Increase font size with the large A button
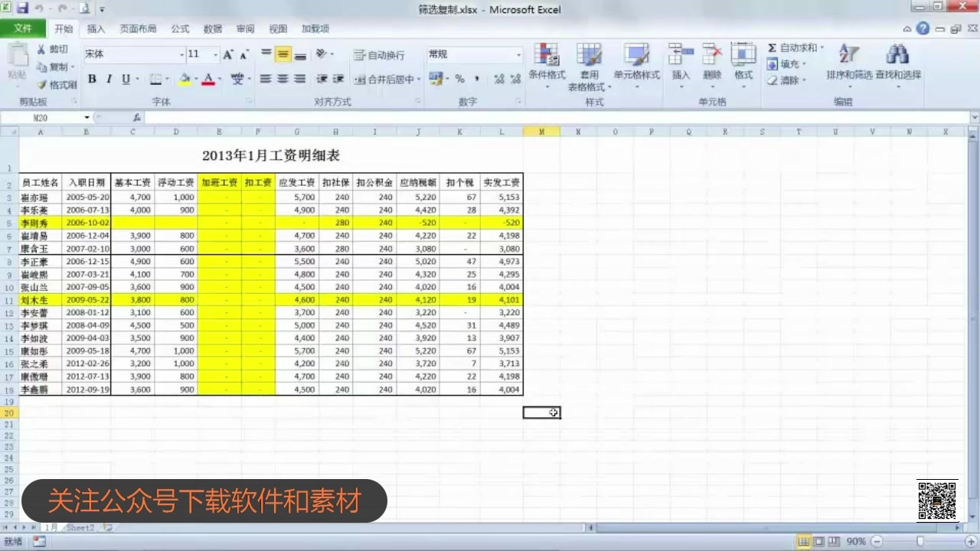 [228, 54]
